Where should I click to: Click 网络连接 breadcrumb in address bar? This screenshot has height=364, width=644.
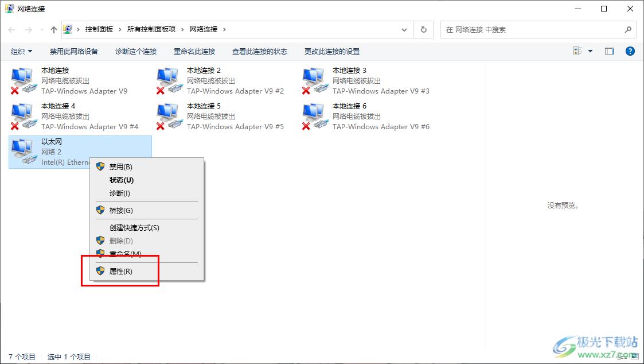tap(204, 29)
